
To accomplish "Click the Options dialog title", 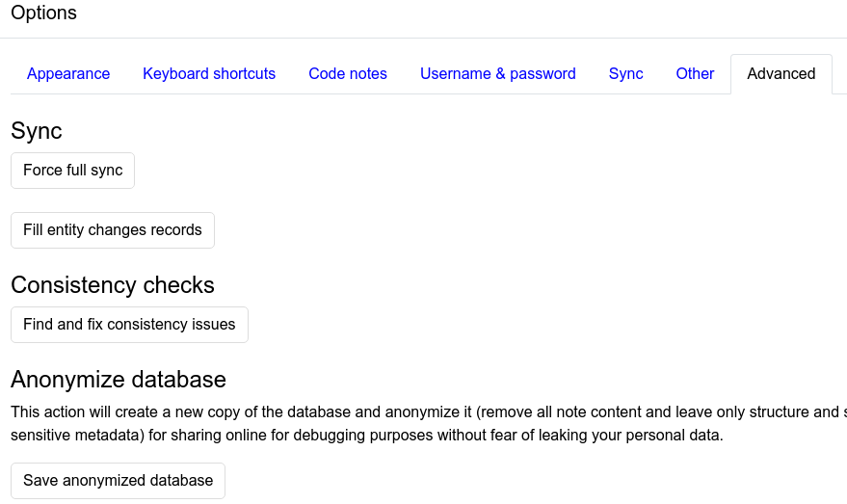I will (43, 13).
